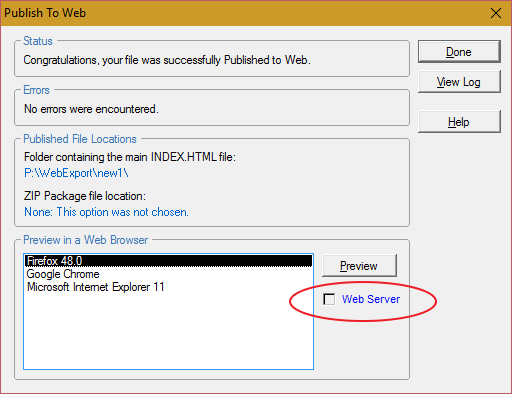
Task: Click empty area of the browser list box
Action: coord(169,332)
